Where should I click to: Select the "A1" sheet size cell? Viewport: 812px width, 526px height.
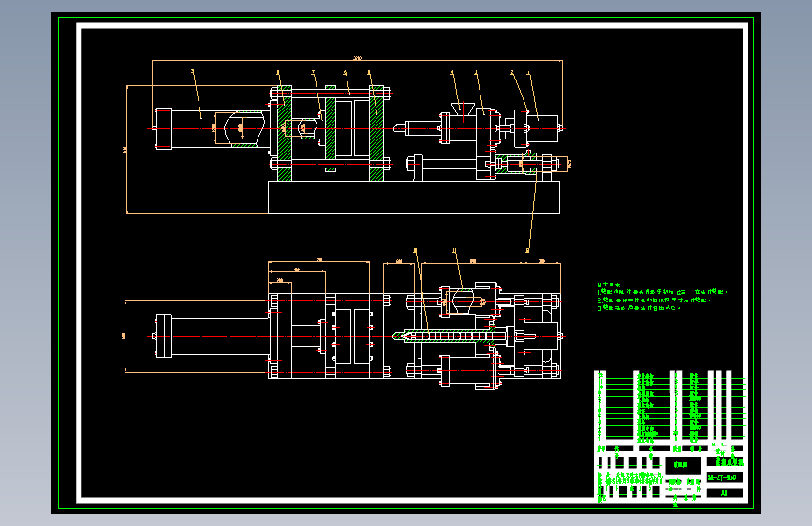point(725,493)
